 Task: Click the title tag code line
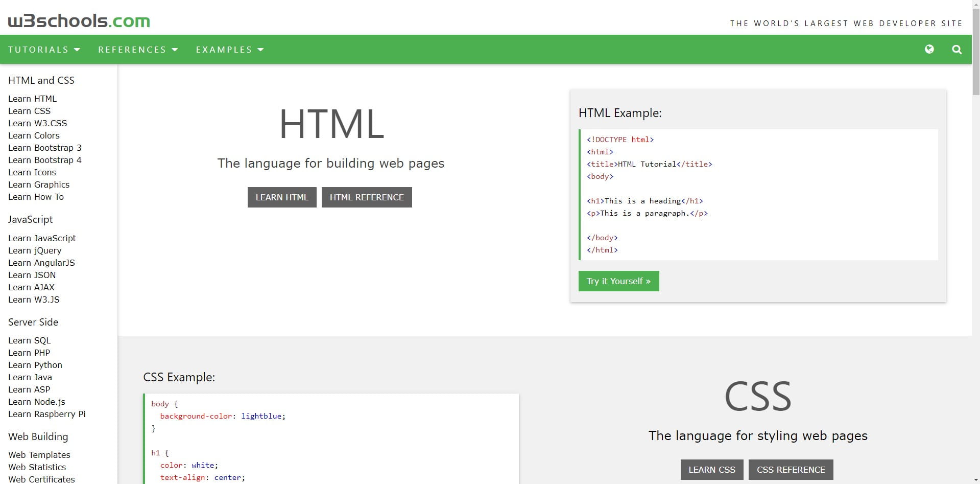[650, 164]
